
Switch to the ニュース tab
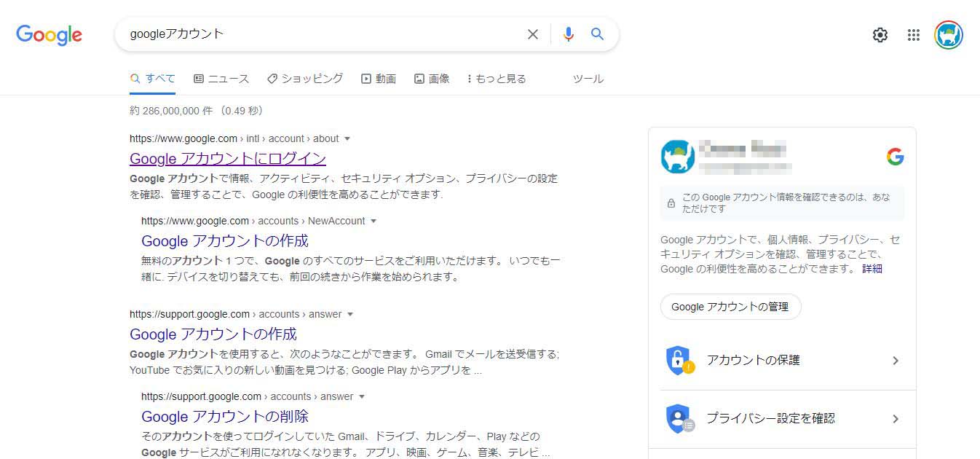tap(221, 79)
